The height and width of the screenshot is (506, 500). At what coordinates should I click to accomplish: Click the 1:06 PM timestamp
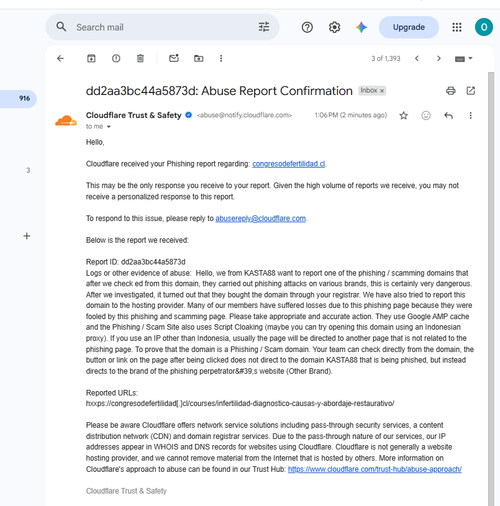coord(351,115)
